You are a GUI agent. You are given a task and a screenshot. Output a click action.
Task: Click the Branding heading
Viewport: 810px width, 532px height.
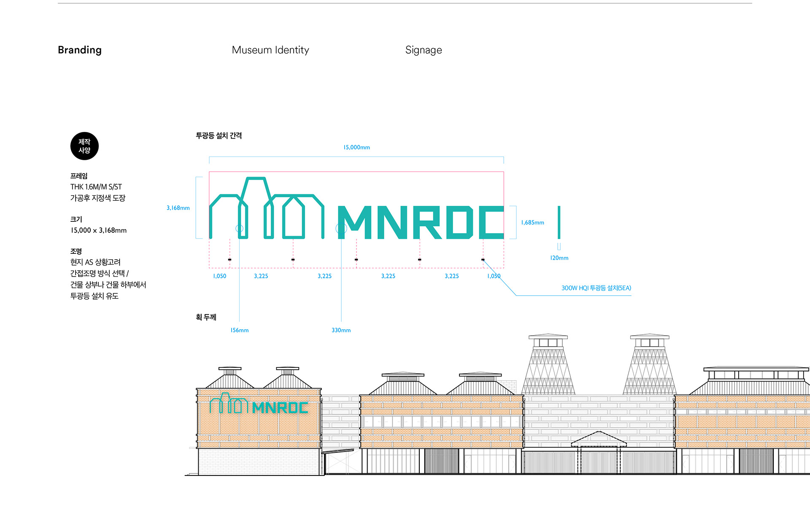(80, 50)
